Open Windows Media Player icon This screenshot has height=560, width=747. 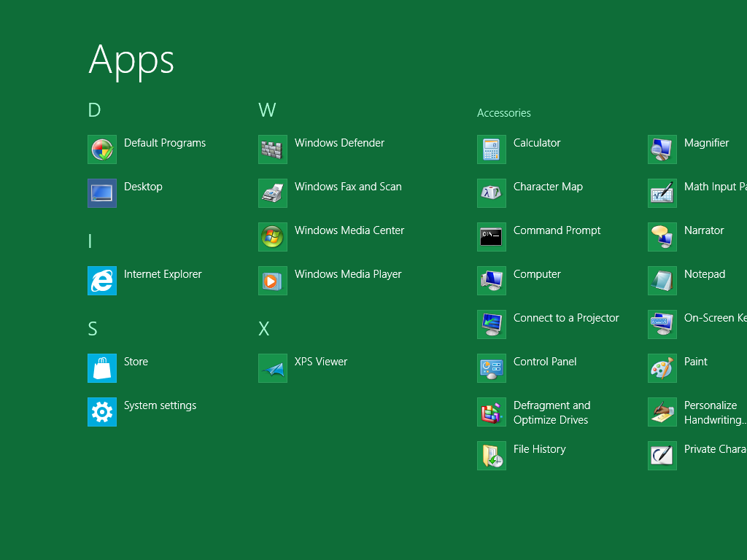(x=273, y=281)
